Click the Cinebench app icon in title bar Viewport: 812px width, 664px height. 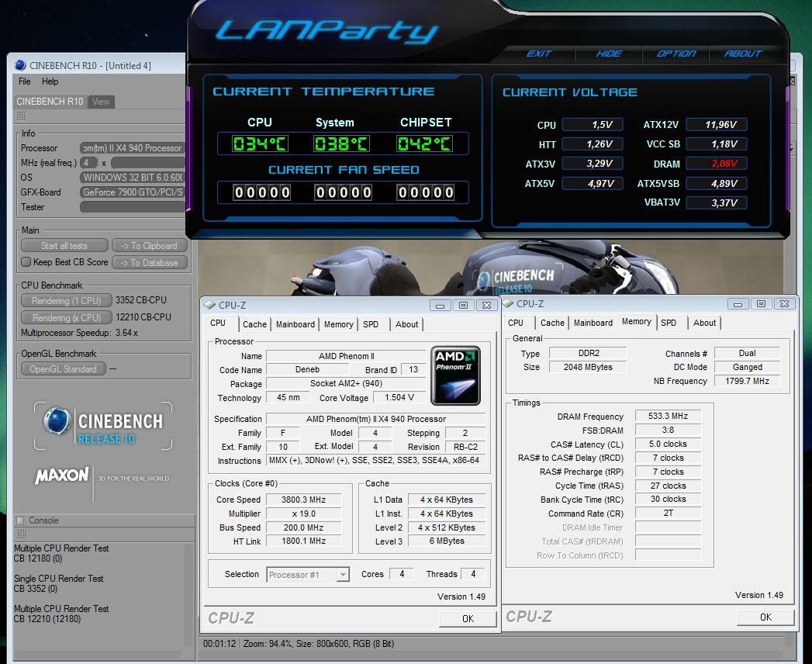(x=21, y=65)
